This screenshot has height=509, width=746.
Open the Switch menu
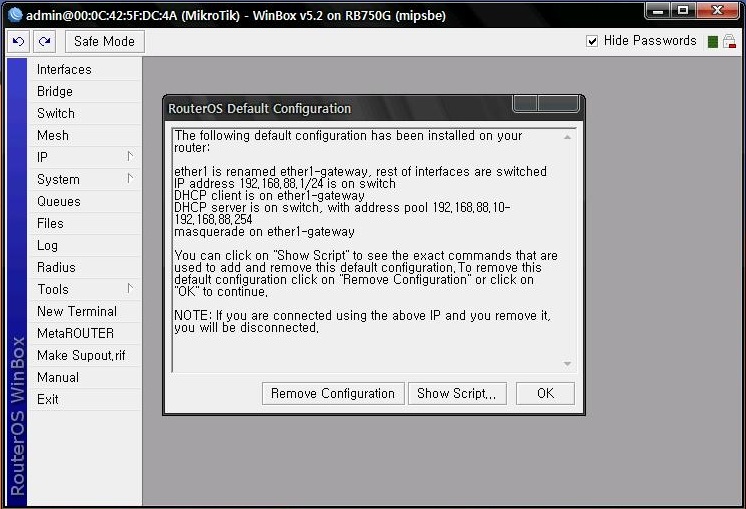coord(85,113)
